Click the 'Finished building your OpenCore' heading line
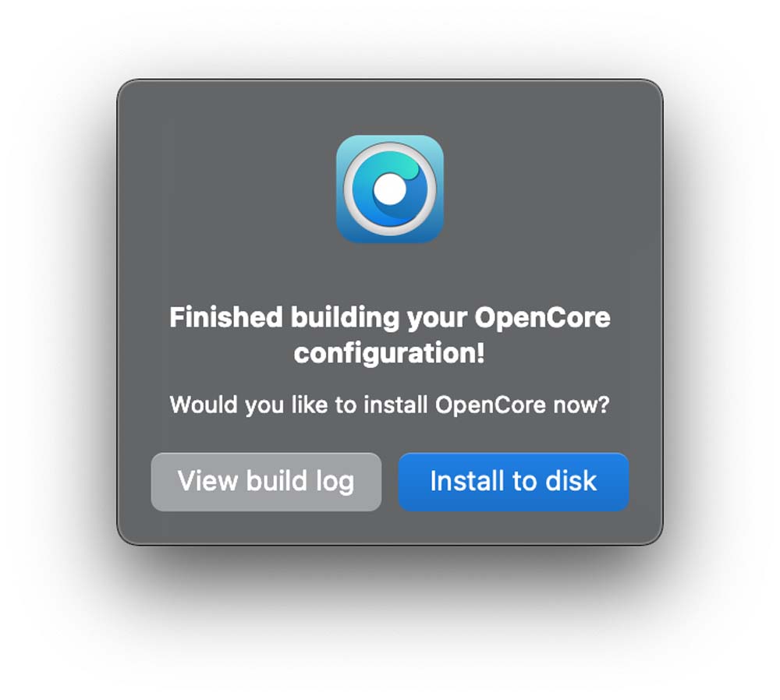This screenshot has width=780, height=700. click(389, 318)
